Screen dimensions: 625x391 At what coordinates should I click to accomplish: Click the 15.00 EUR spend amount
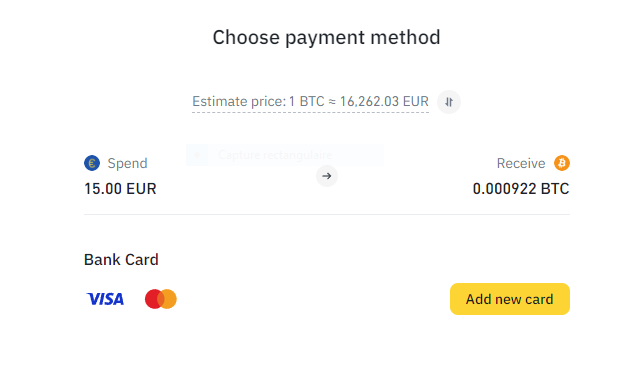pyautogui.click(x=120, y=189)
